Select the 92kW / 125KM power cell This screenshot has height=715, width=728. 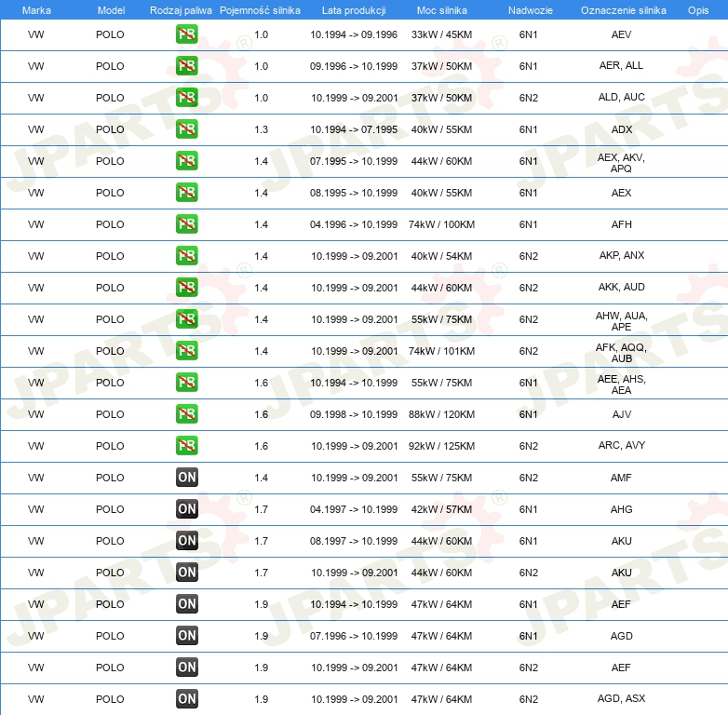click(441, 446)
